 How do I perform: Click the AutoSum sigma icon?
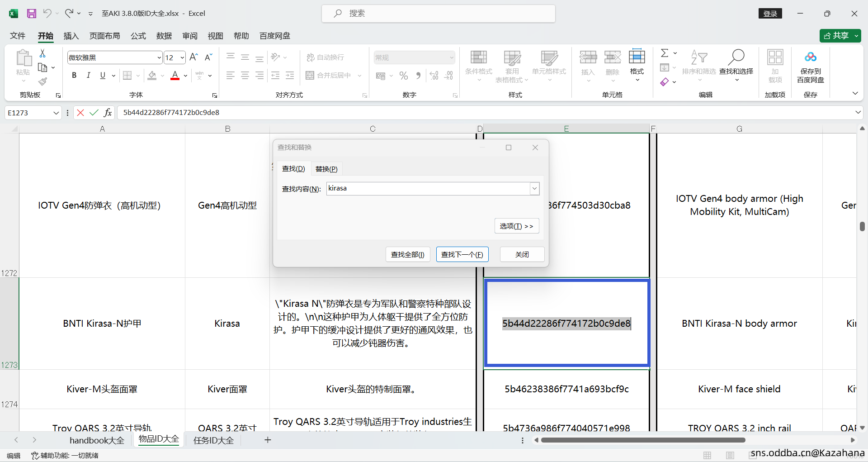tap(665, 53)
